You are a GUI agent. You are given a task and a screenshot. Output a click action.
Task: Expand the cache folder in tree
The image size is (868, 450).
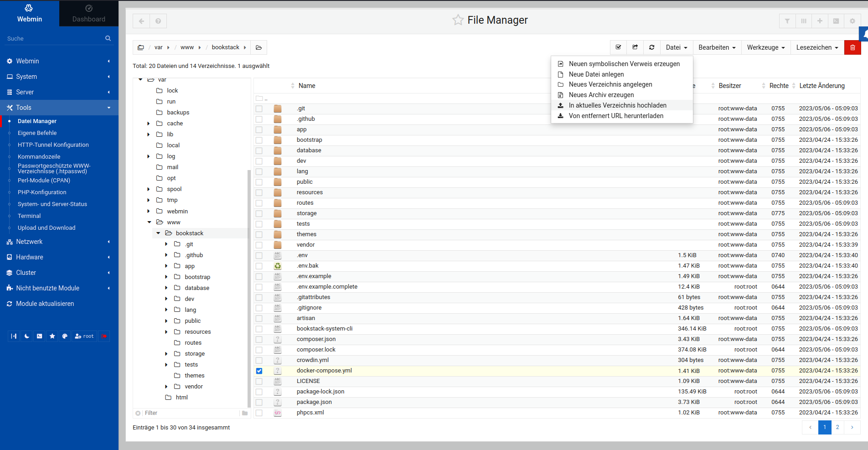tap(149, 124)
